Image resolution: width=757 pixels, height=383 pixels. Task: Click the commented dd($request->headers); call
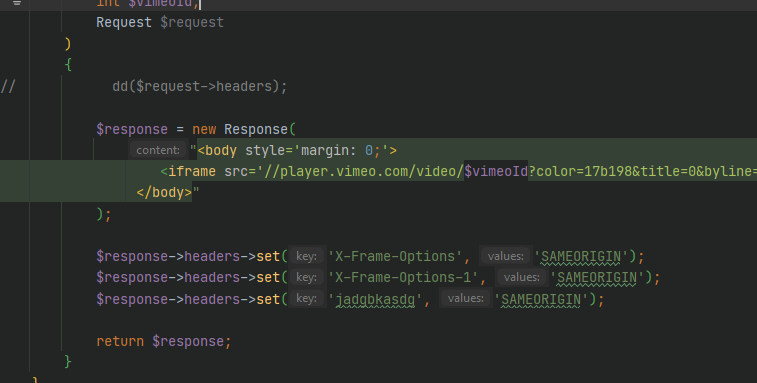tap(199, 86)
